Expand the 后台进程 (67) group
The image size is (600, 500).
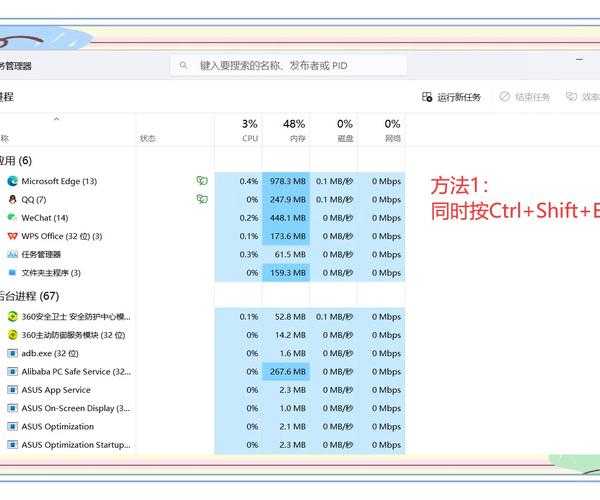coord(30,296)
